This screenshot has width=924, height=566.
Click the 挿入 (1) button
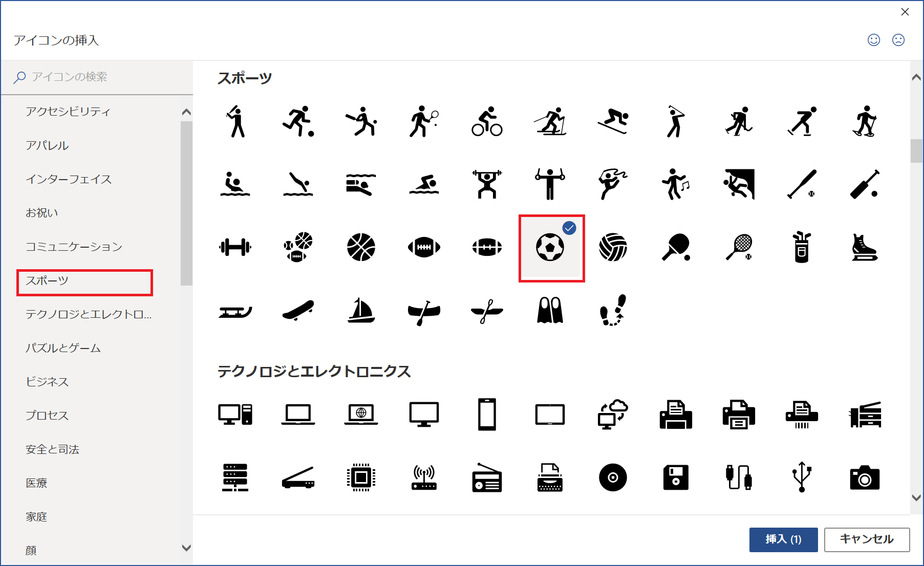(783, 539)
